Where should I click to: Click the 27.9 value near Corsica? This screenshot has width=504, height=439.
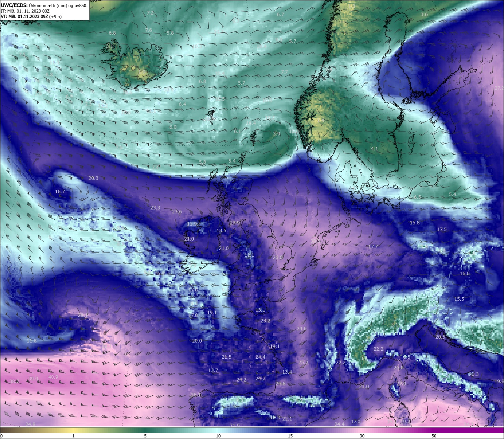(x=401, y=384)
